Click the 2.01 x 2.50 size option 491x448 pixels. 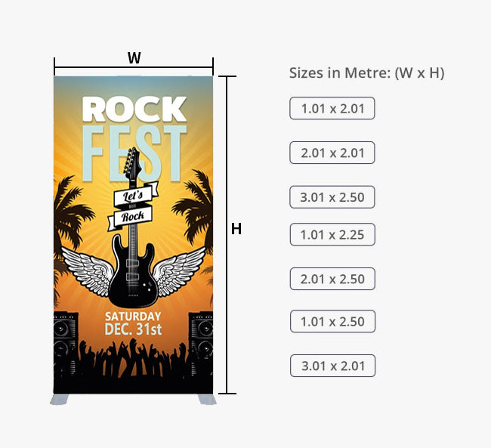[332, 280]
